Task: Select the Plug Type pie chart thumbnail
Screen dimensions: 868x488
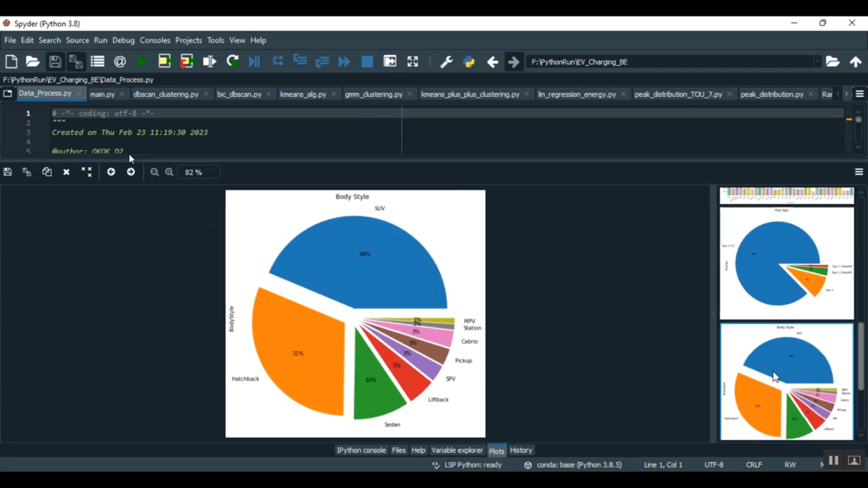Action: (786, 263)
